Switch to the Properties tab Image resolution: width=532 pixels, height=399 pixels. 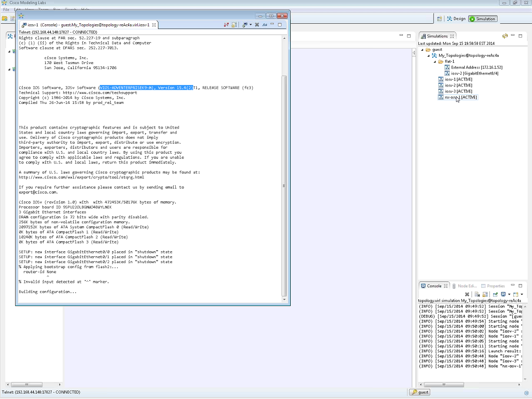[493, 286]
